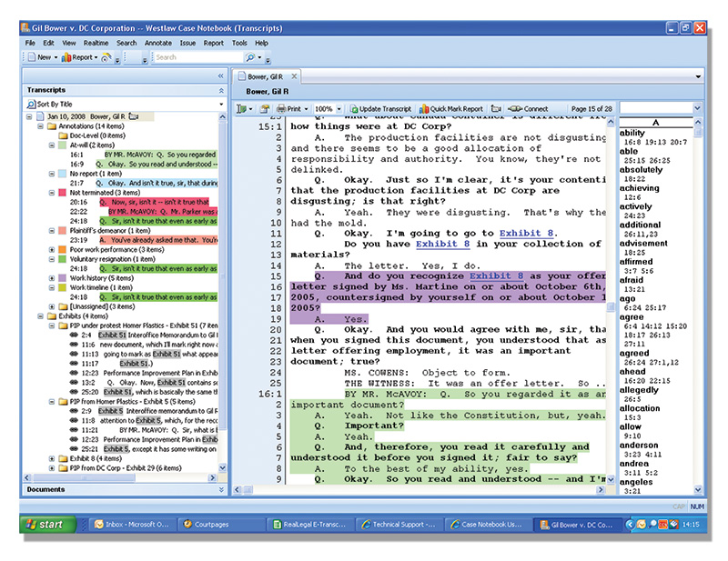The height and width of the screenshot is (561, 728).
Task: Click Quick Mark Report toolbar button
Action: (451, 109)
